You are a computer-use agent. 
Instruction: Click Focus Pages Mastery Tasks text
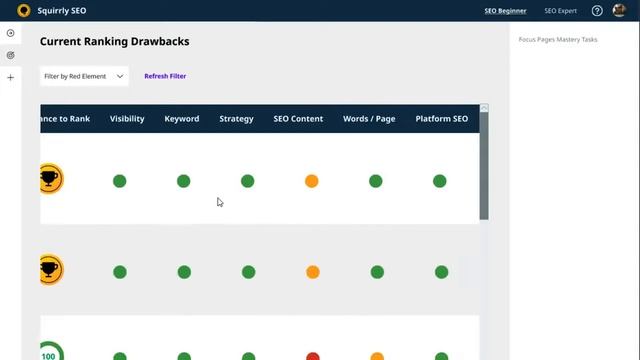click(558, 40)
